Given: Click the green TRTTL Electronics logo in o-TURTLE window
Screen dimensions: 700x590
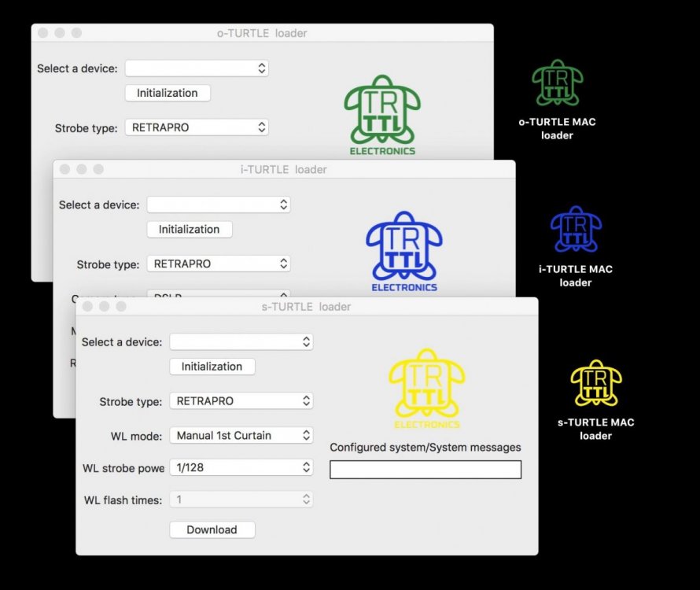Looking at the screenshot, I should click(x=382, y=115).
